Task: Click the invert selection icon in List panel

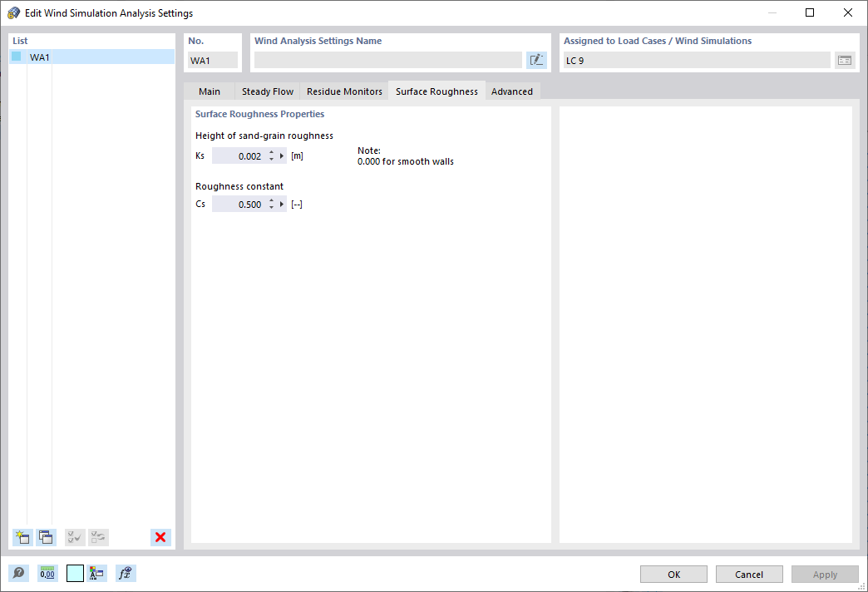Action: 99,537
